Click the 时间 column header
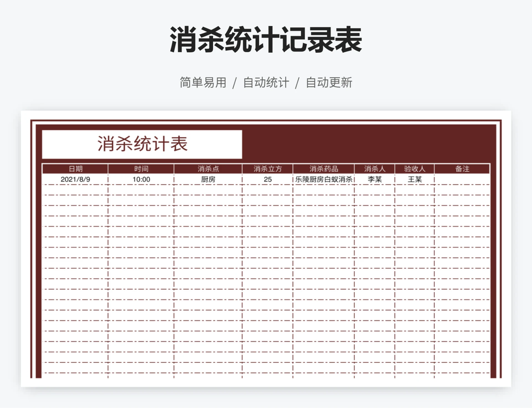 (141, 169)
